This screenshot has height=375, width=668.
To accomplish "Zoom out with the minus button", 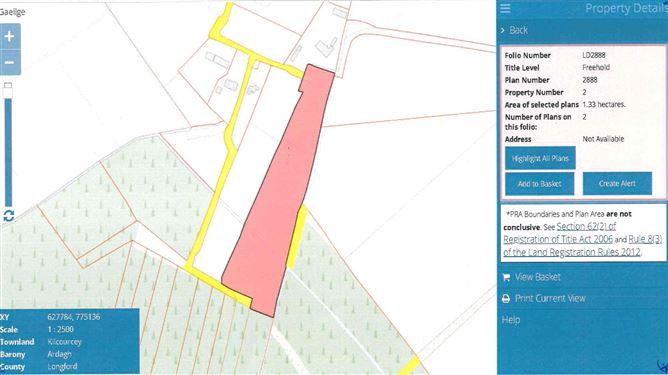I will (9, 63).
